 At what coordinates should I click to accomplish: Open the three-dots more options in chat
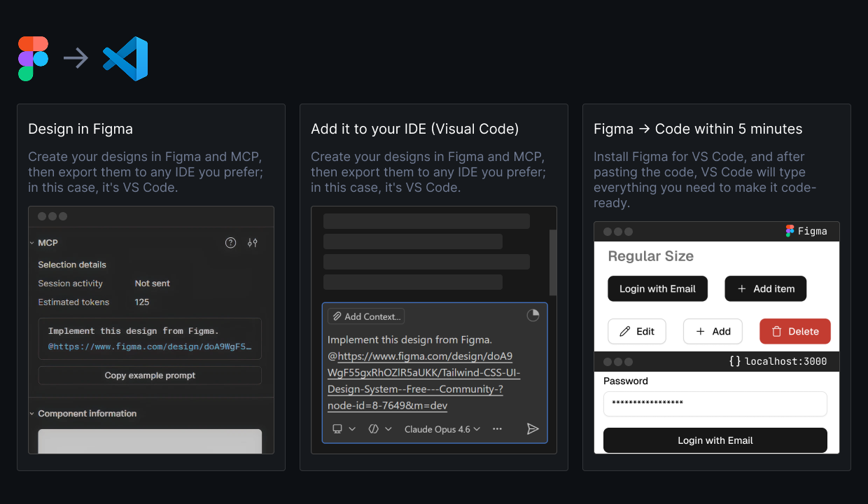497,429
